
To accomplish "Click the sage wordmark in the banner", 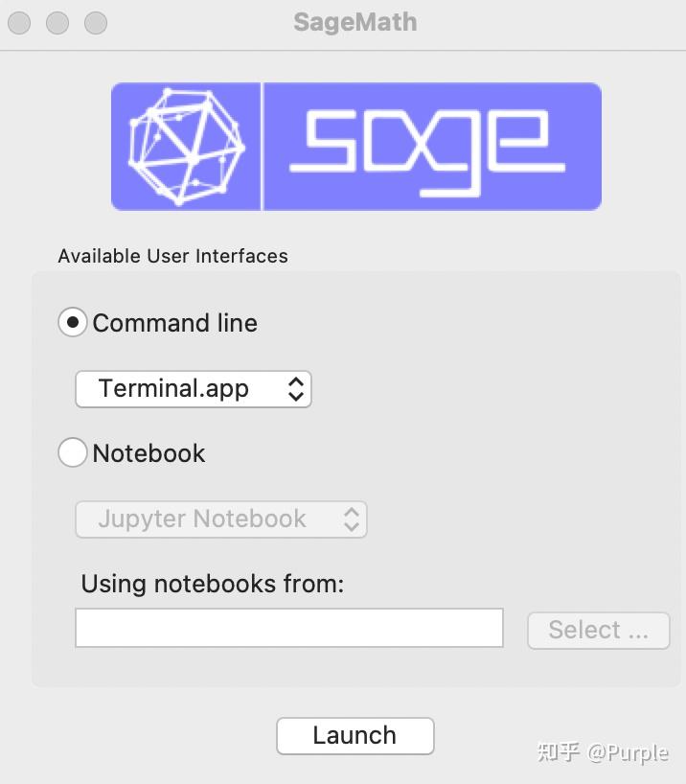I will 431,146.
